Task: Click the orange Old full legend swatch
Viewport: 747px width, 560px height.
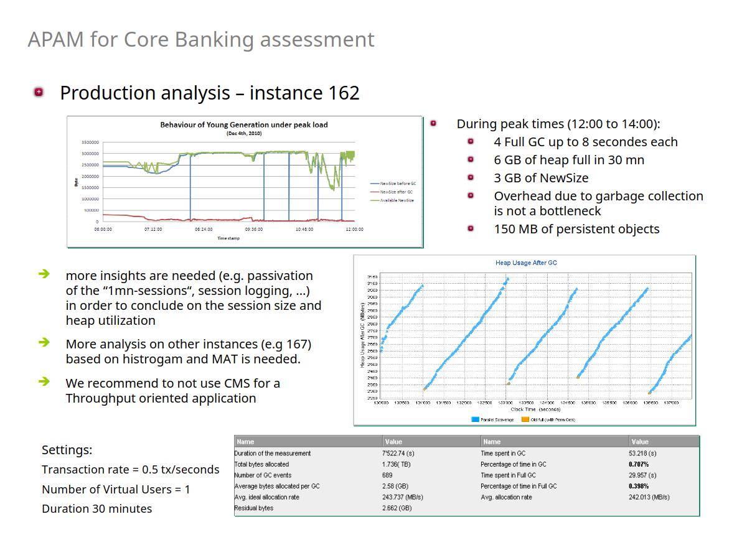Action: pos(525,420)
